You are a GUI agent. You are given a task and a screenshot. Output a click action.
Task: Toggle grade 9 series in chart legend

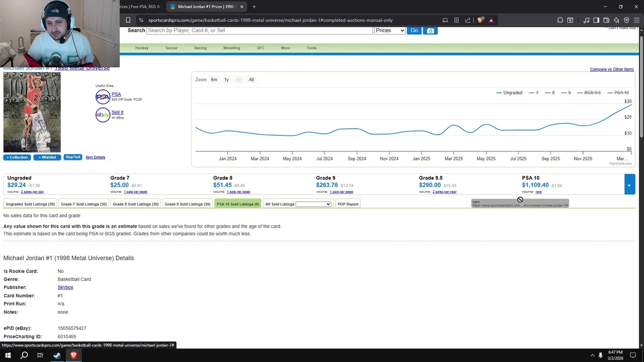tap(566, 93)
